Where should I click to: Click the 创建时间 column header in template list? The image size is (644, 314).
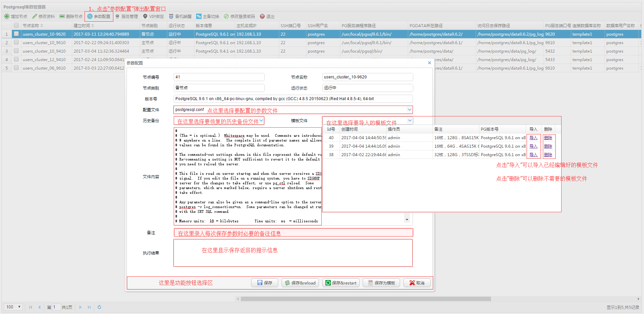pyautogui.click(x=363, y=129)
